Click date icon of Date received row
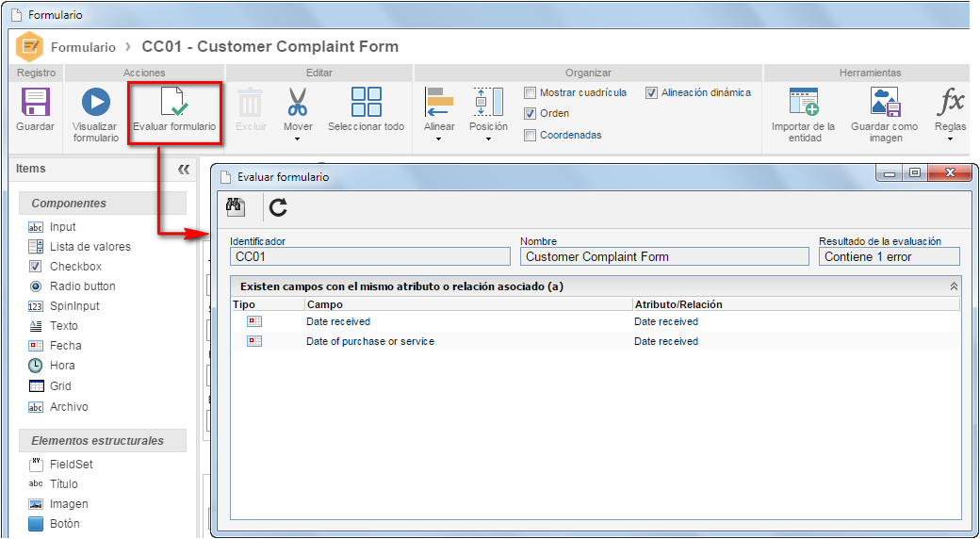The width and height of the screenshot is (980, 539). point(254,321)
